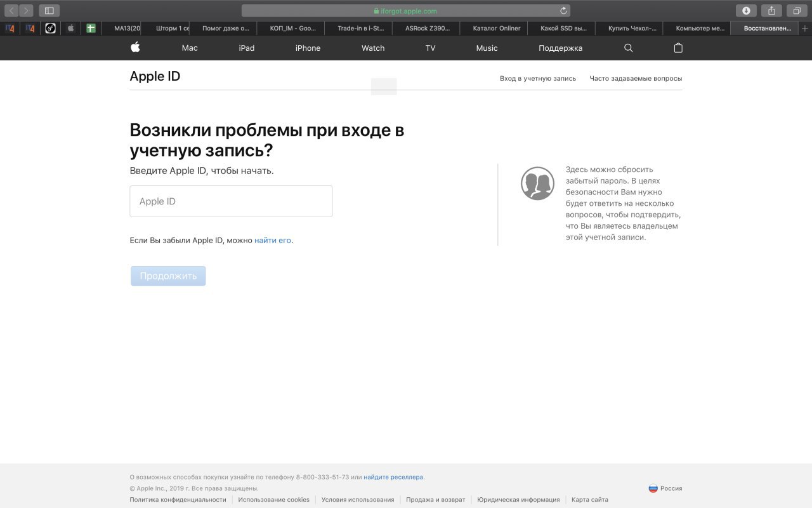Open 'Часто задаваемые вопросы' link
Image resolution: width=812 pixels, height=508 pixels.
pyautogui.click(x=636, y=79)
